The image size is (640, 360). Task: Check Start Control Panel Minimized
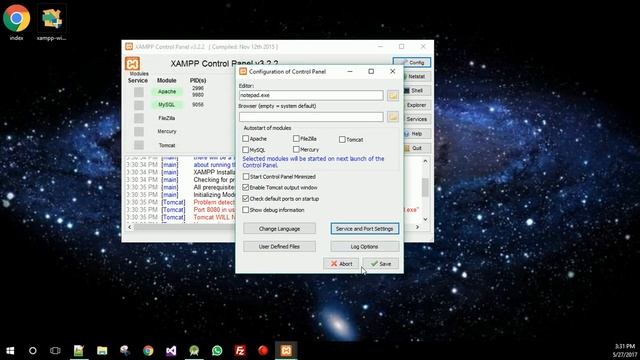coord(246,177)
